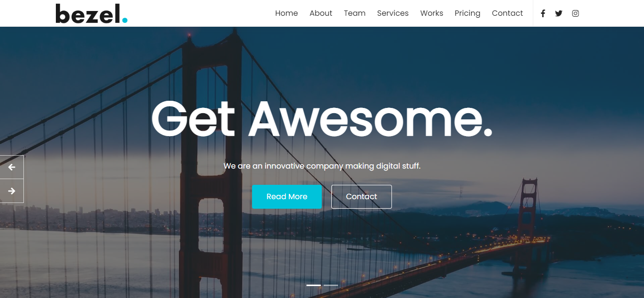Navigate to the Team section

click(x=355, y=13)
